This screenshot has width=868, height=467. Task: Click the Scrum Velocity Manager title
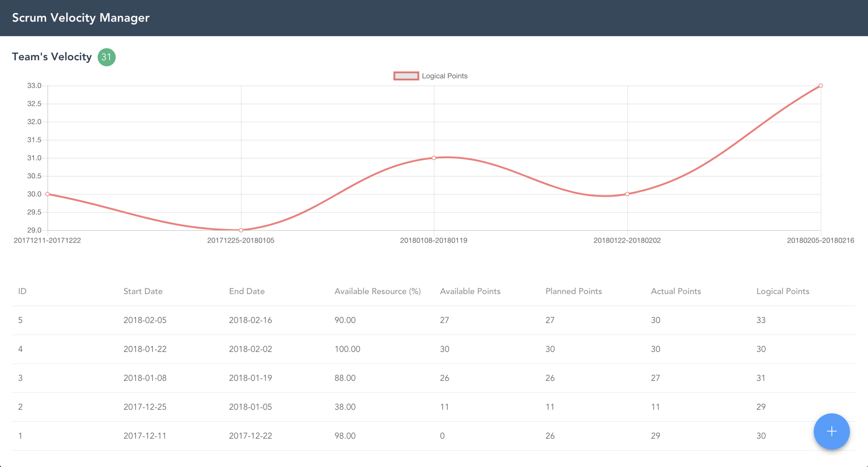click(81, 18)
